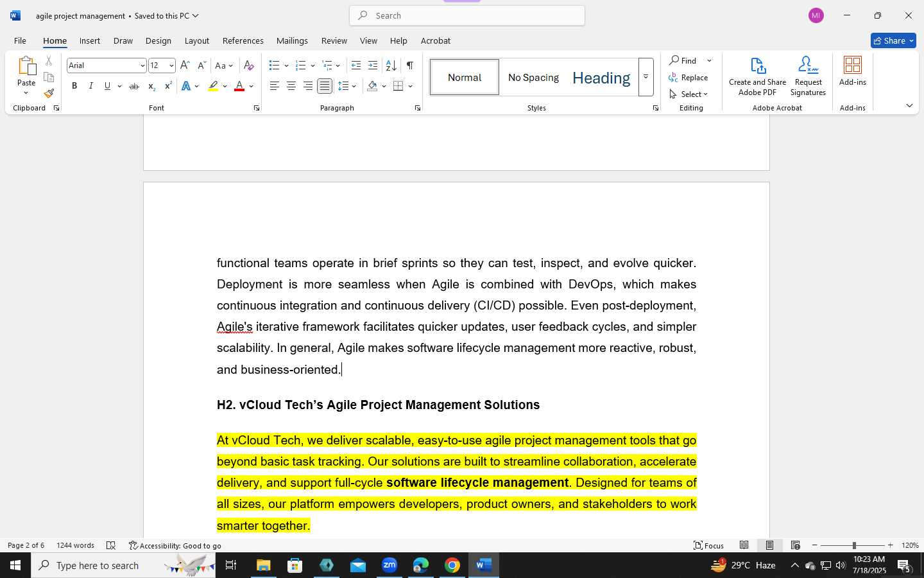The image size is (924, 578).
Task: Open the spelling and proofing status icon
Action: (x=111, y=545)
